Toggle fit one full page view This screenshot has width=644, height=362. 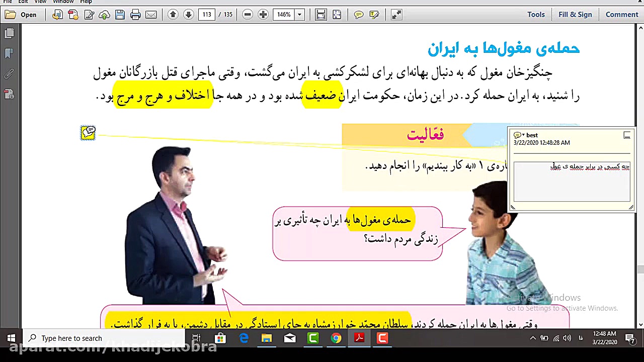[337, 14]
